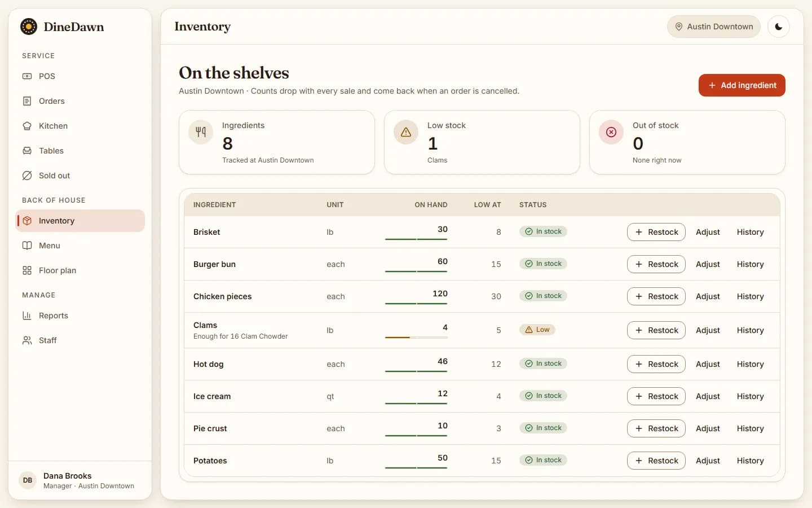Image resolution: width=812 pixels, height=508 pixels.
Task: Click the Inventory box icon
Action: click(x=27, y=221)
